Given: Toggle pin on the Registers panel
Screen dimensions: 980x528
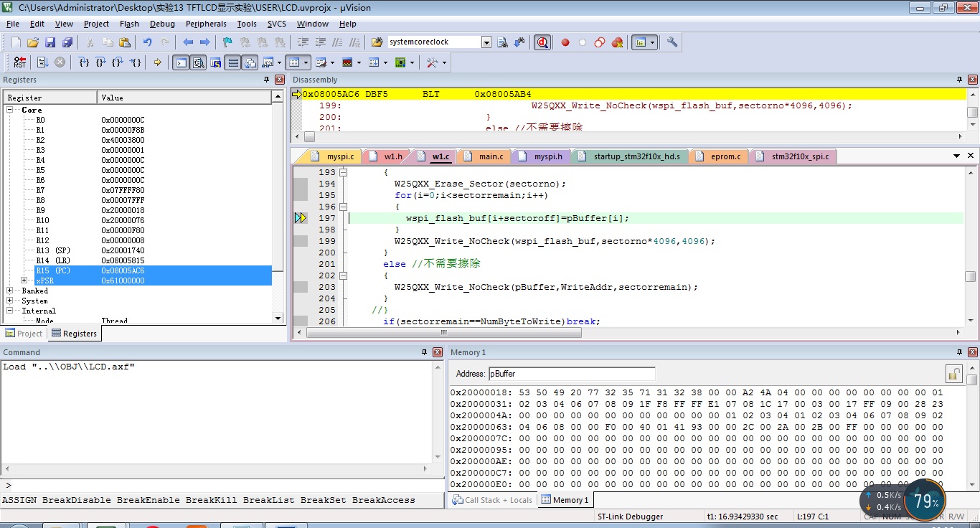Looking at the screenshot, I should 266,80.
